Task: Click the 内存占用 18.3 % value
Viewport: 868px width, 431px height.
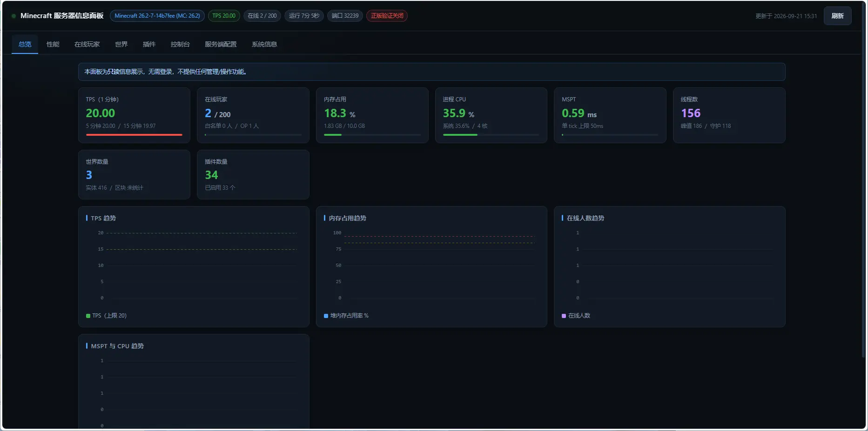Action: click(x=340, y=113)
